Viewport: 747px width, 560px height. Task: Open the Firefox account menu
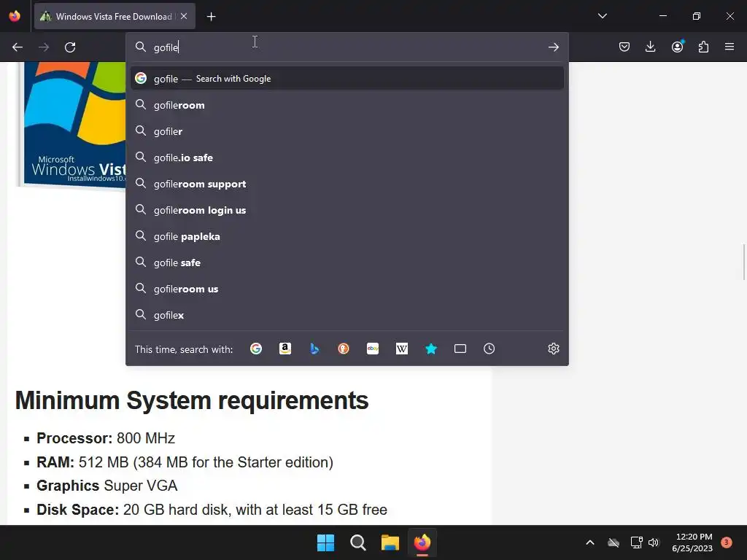tap(677, 47)
